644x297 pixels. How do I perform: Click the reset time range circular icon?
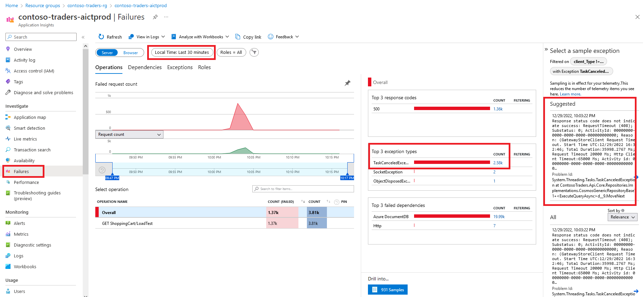pos(102,170)
